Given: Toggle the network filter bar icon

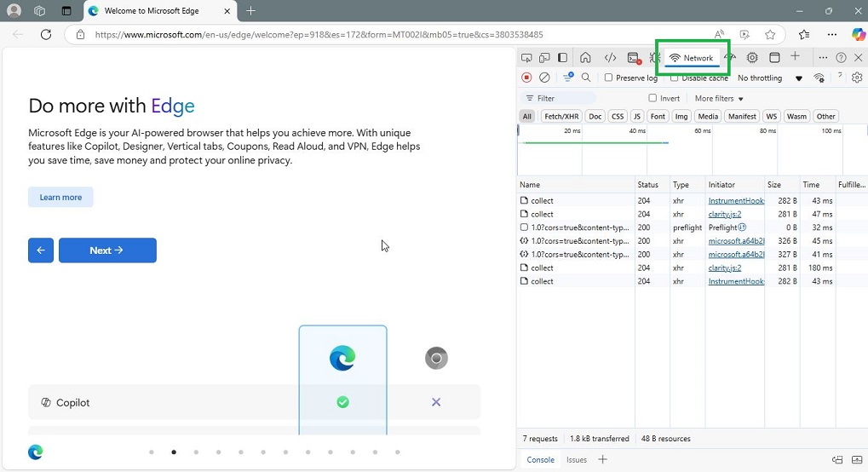Looking at the screenshot, I should point(568,77).
